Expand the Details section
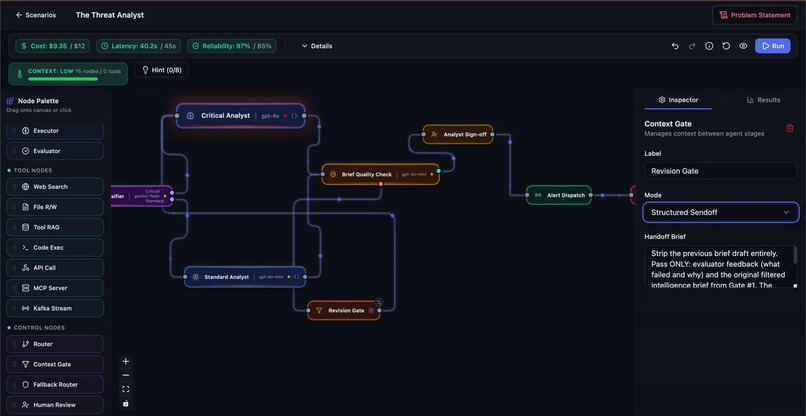This screenshot has height=416, width=806. point(317,46)
